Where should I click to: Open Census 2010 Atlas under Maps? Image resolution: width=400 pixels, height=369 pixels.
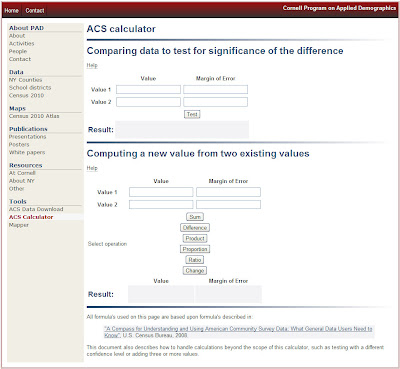[34, 116]
